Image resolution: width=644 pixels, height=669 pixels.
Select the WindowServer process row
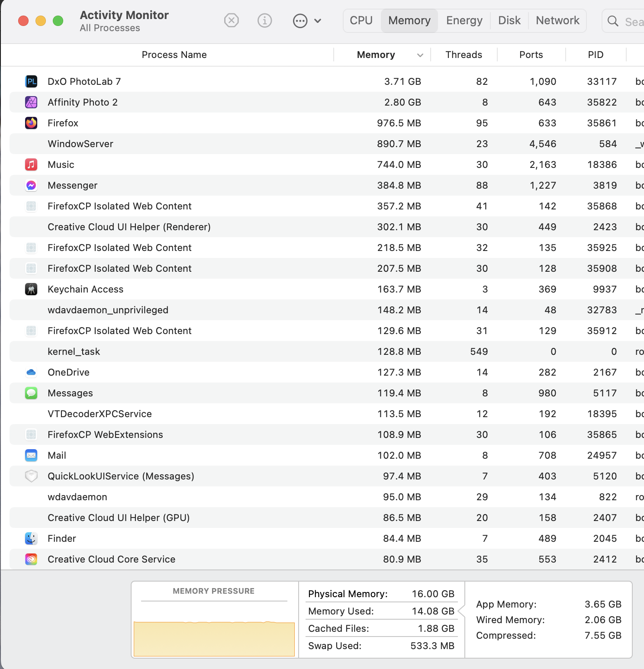[327, 144]
